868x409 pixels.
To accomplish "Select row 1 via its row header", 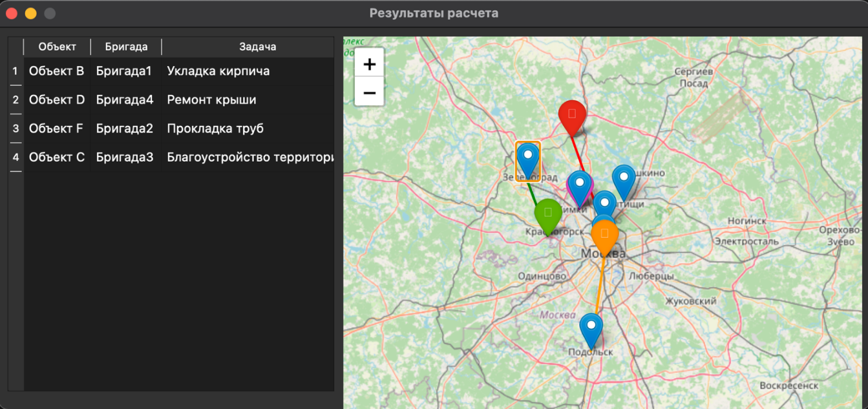I will coord(16,71).
